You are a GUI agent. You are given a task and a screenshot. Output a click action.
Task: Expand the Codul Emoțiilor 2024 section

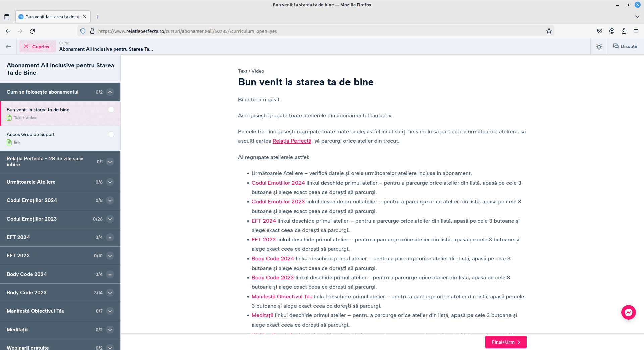[110, 200]
